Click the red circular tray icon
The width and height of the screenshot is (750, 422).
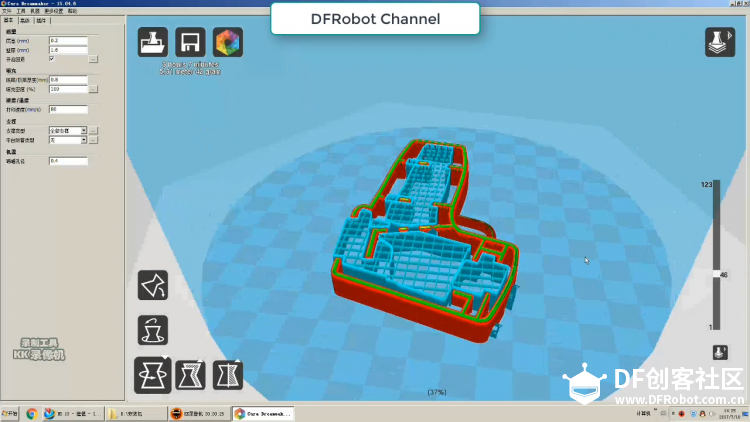coord(682,414)
